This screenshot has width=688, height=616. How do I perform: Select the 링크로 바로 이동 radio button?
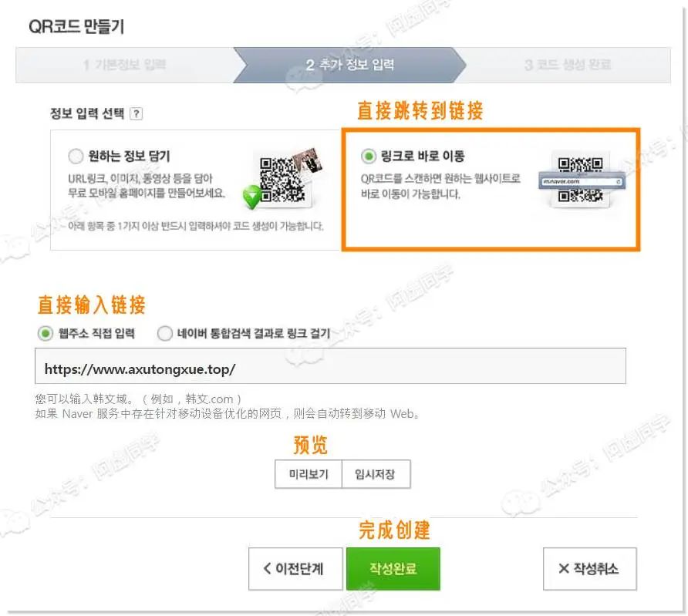point(368,156)
